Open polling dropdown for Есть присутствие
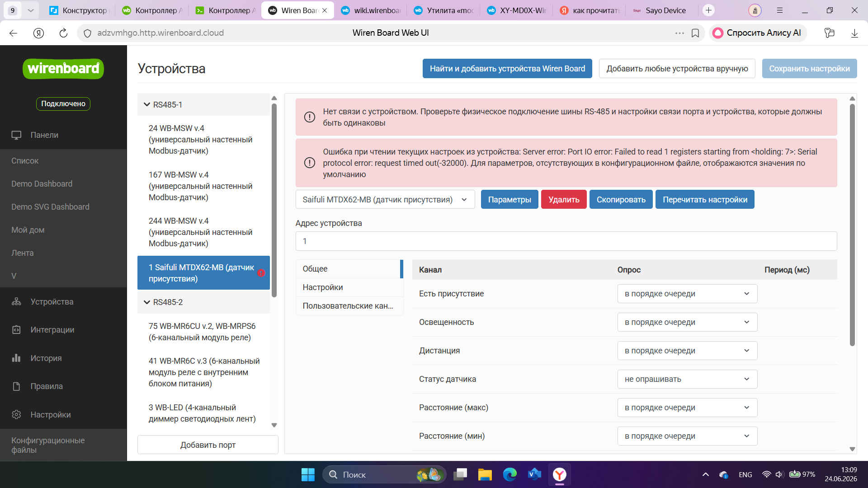 click(x=687, y=294)
